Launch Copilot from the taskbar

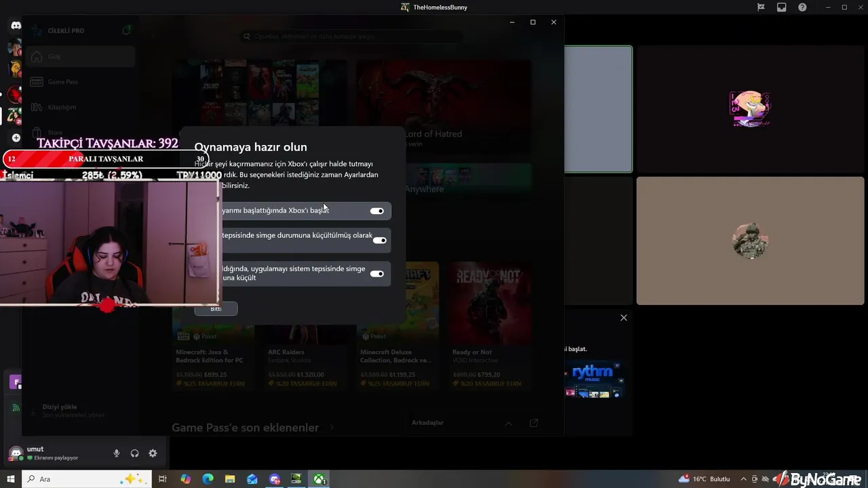point(185,479)
